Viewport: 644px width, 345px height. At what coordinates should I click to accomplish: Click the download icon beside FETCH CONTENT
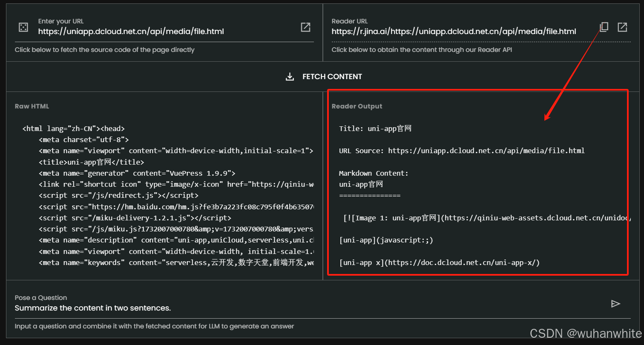coord(290,77)
